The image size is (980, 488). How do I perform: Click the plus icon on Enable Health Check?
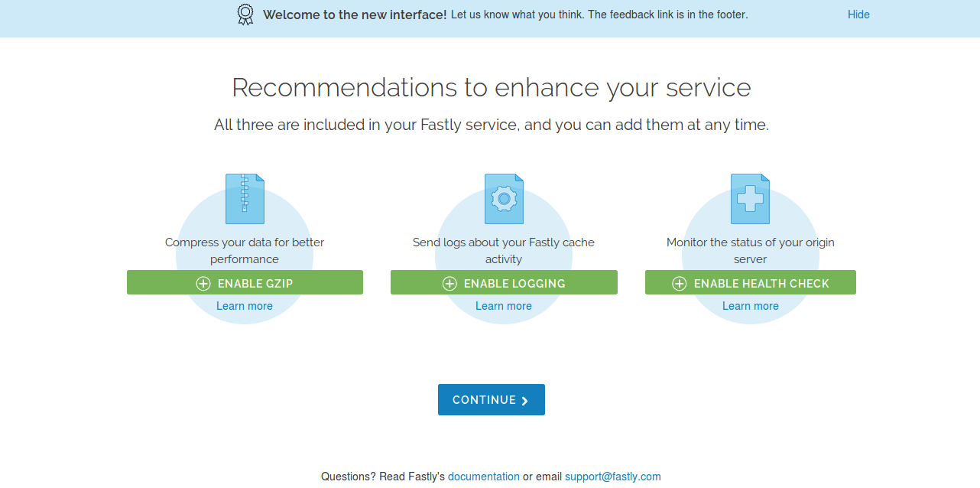(679, 283)
